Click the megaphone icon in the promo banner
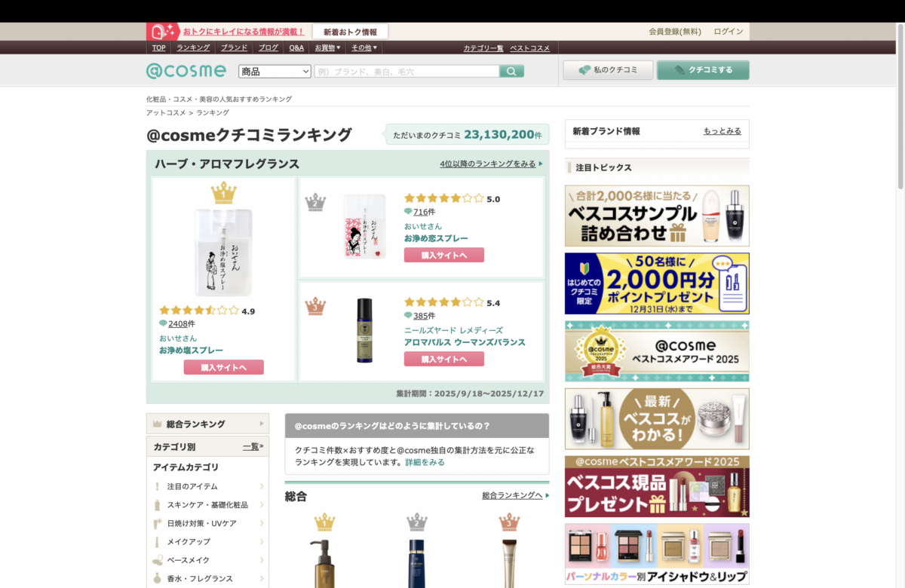 (158, 31)
